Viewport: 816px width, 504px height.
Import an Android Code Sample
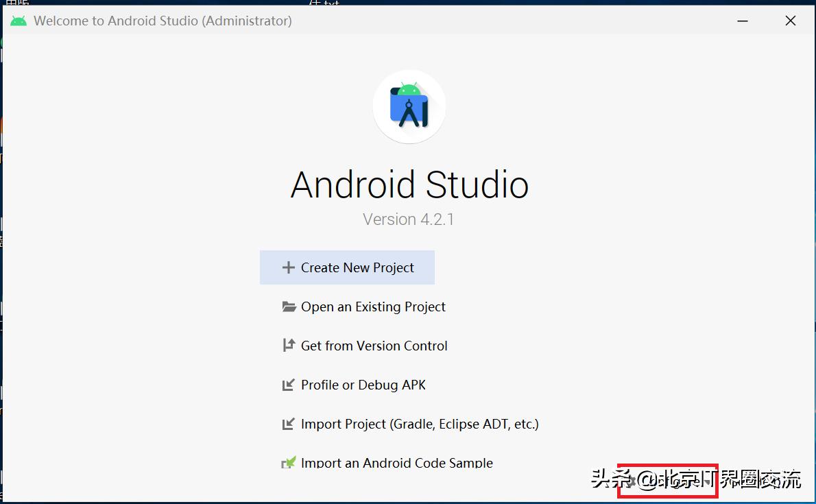(x=387, y=463)
